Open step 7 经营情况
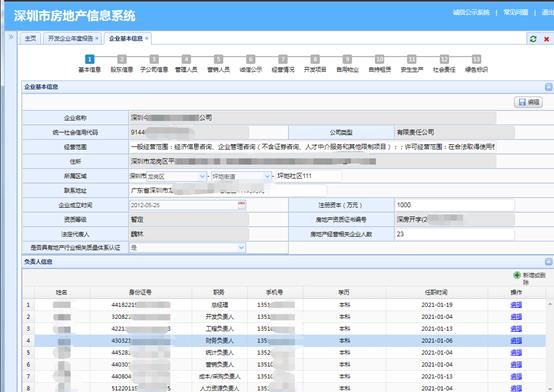The image size is (554, 392). click(x=283, y=64)
